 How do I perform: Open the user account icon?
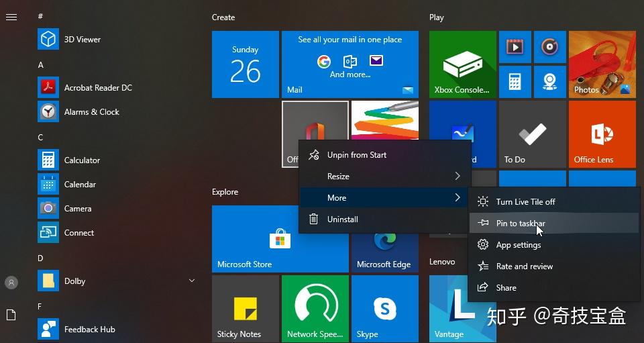point(11,283)
